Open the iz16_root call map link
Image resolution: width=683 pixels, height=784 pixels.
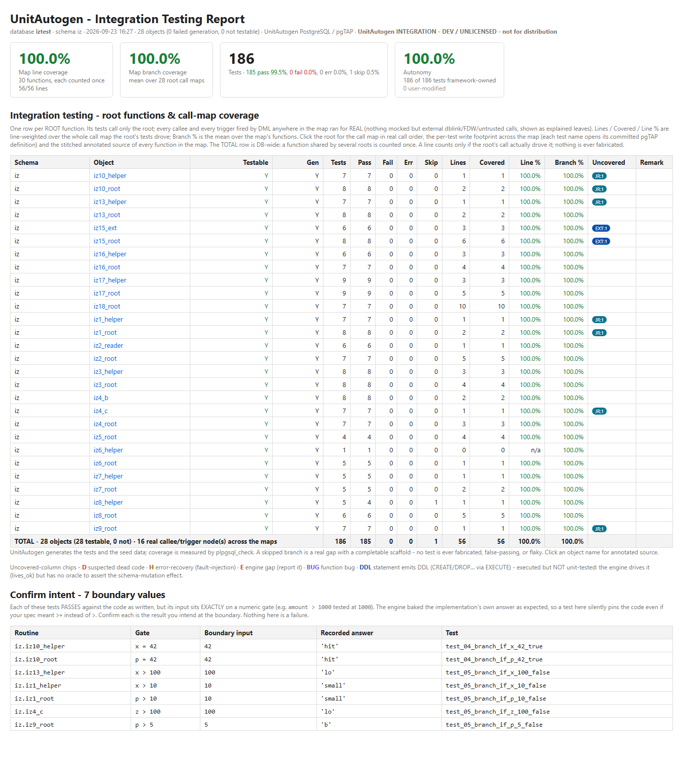click(x=107, y=267)
